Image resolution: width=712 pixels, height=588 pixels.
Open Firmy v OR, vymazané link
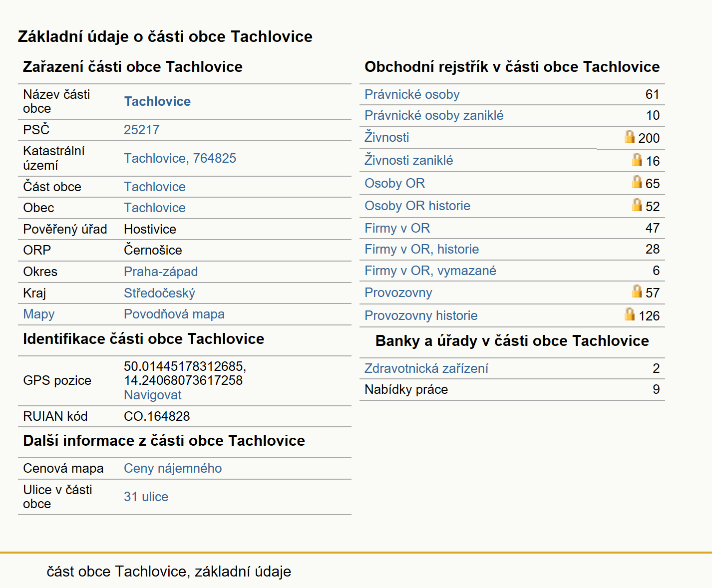pyautogui.click(x=430, y=271)
